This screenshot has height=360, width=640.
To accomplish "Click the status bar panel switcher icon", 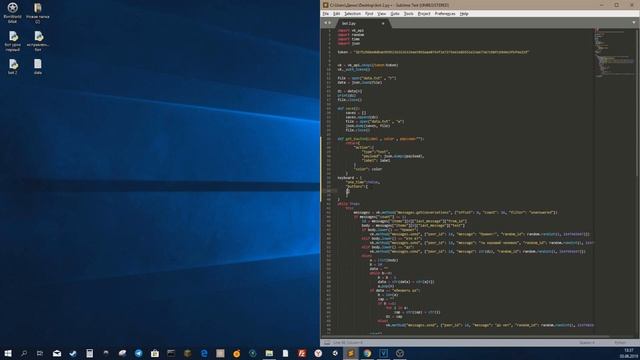I will click(327, 343).
